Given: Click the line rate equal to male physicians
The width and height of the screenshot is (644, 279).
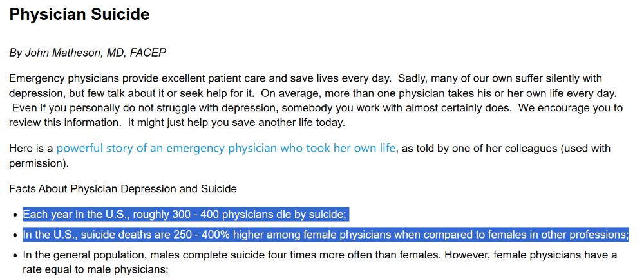Looking at the screenshot, I should click(95, 270).
